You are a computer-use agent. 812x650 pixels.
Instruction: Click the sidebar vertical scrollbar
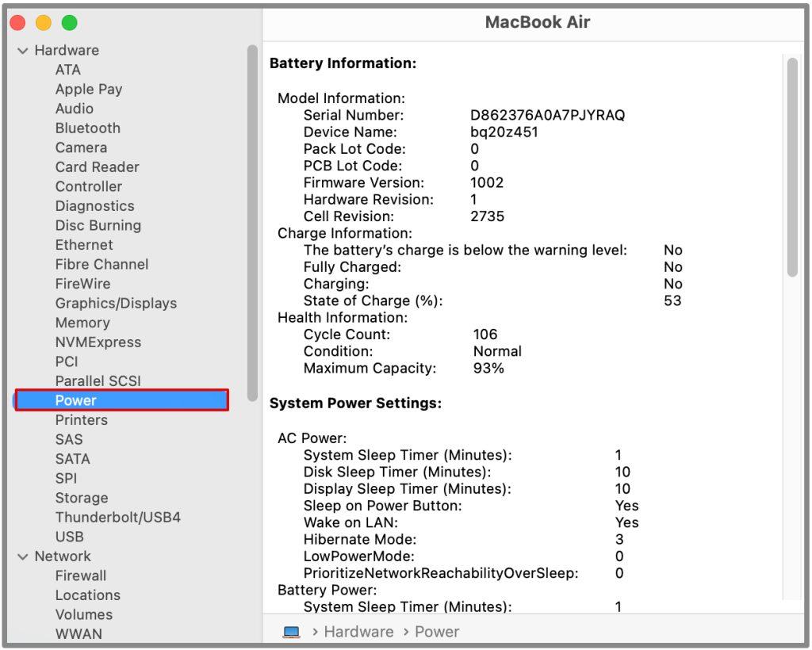pyautogui.click(x=252, y=223)
